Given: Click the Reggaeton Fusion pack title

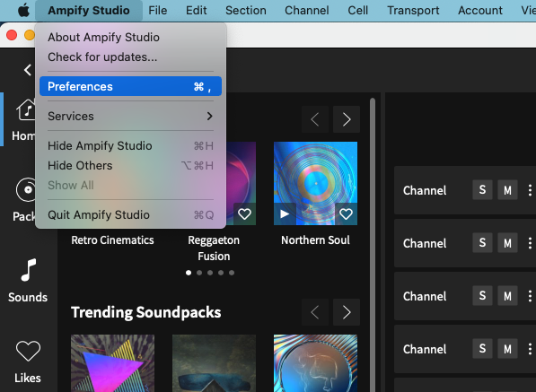Looking at the screenshot, I should pos(214,248).
